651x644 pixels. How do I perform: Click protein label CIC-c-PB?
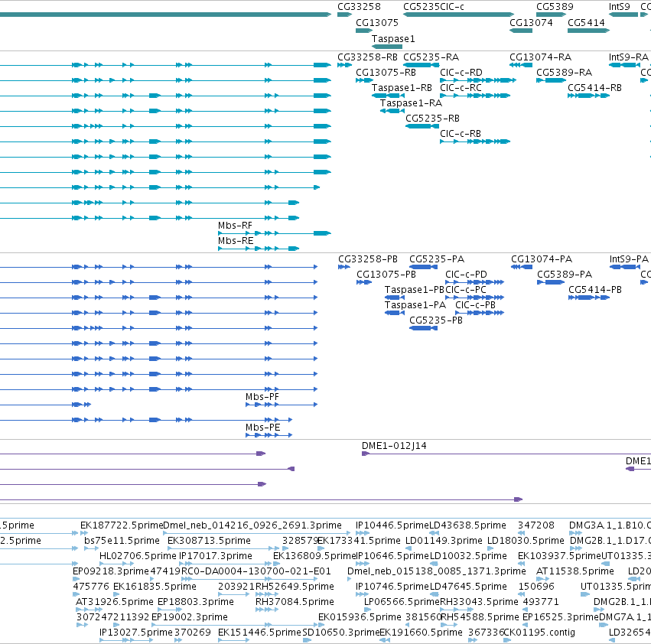pyautogui.click(x=475, y=306)
